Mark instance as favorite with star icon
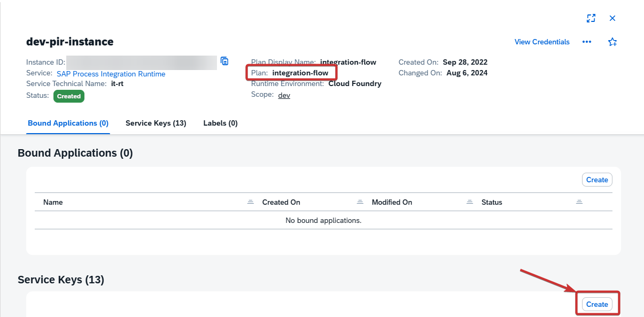 612,42
